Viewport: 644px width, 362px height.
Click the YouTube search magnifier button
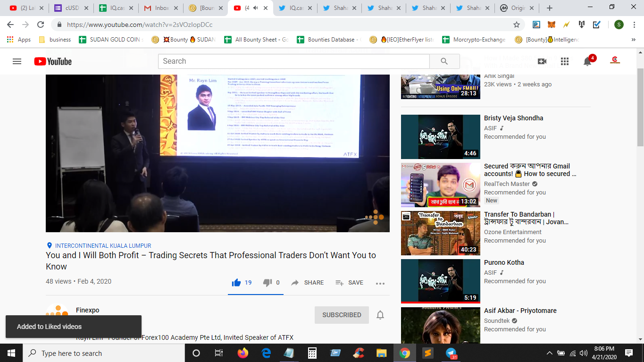click(444, 61)
